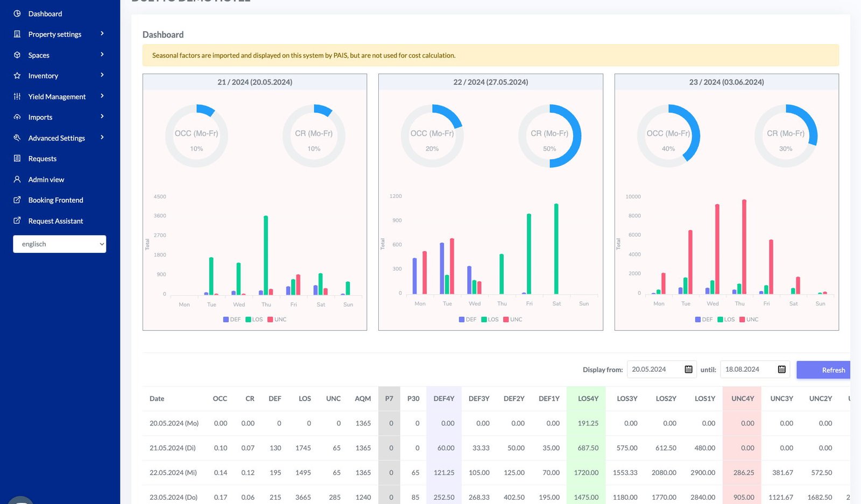Click the until date field

click(x=755, y=370)
